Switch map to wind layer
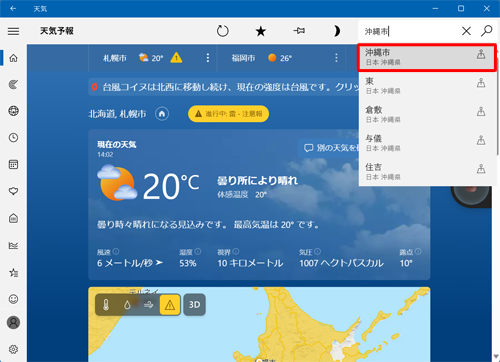The image size is (500, 362). click(148, 305)
